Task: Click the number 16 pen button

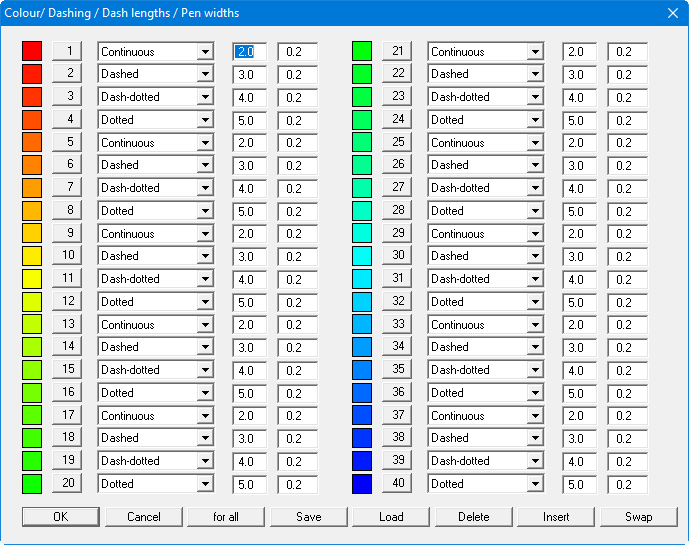Action: [x=68, y=393]
